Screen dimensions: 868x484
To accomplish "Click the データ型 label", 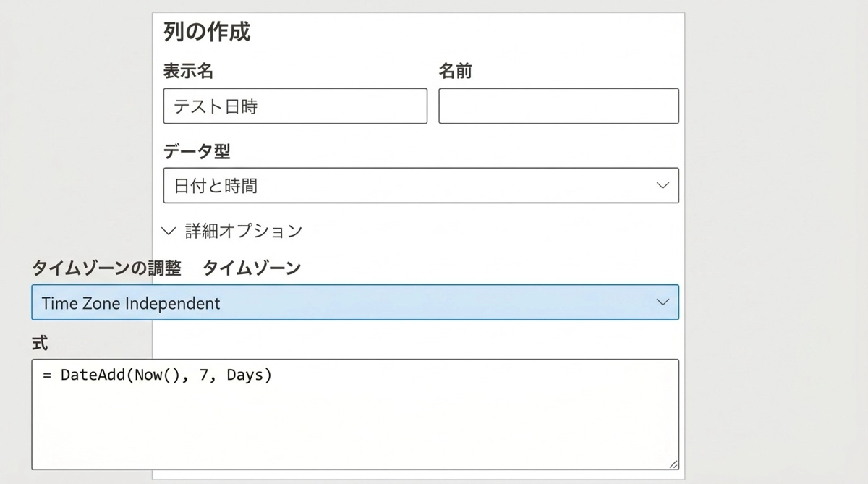I will click(197, 150).
